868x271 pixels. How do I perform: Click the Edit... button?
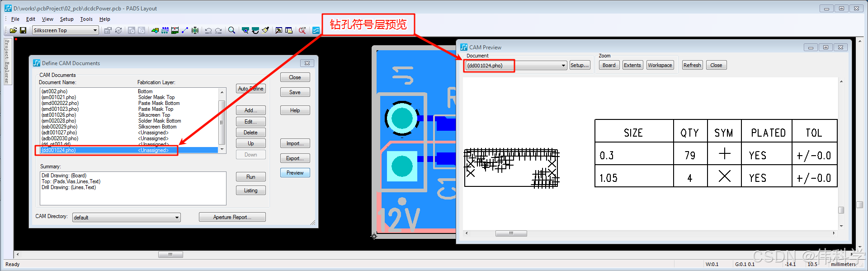pos(251,122)
